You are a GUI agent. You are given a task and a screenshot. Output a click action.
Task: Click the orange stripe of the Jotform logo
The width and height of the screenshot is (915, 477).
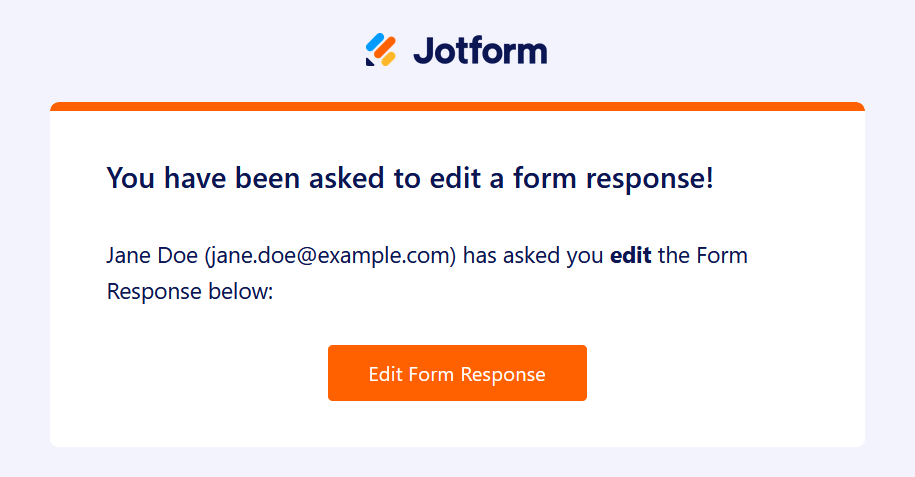(385, 48)
